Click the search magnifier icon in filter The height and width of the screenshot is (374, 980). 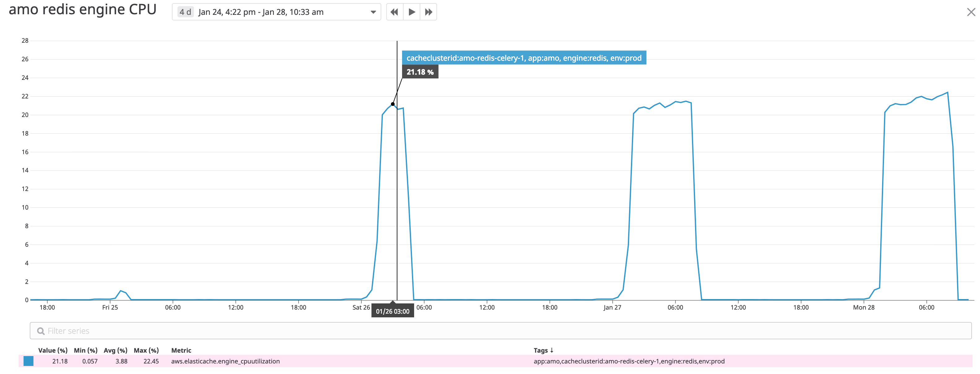point(41,331)
